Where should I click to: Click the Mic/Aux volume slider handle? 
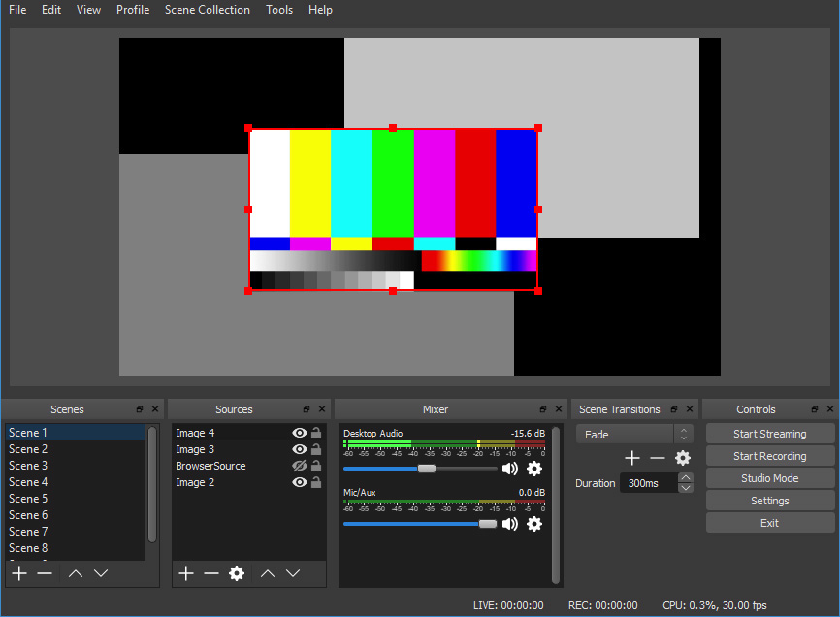pyautogui.click(x=488, y=524)
